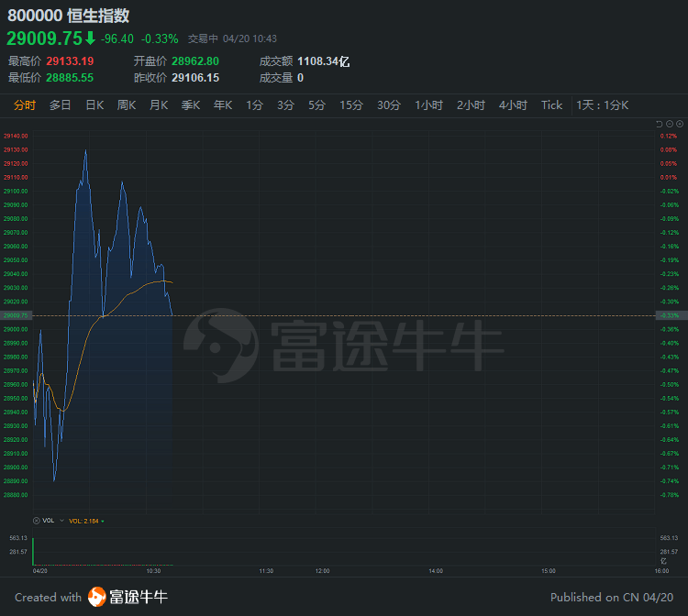The image size is (688, 616).
Task: Click the 1天 : 1分K range label
Action: 603,105
